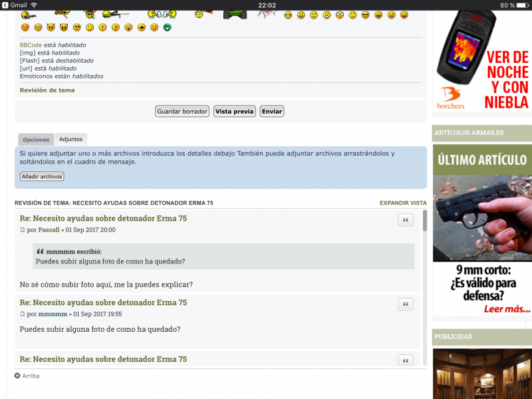Insert the green tank emoticon

coord(235,13)
